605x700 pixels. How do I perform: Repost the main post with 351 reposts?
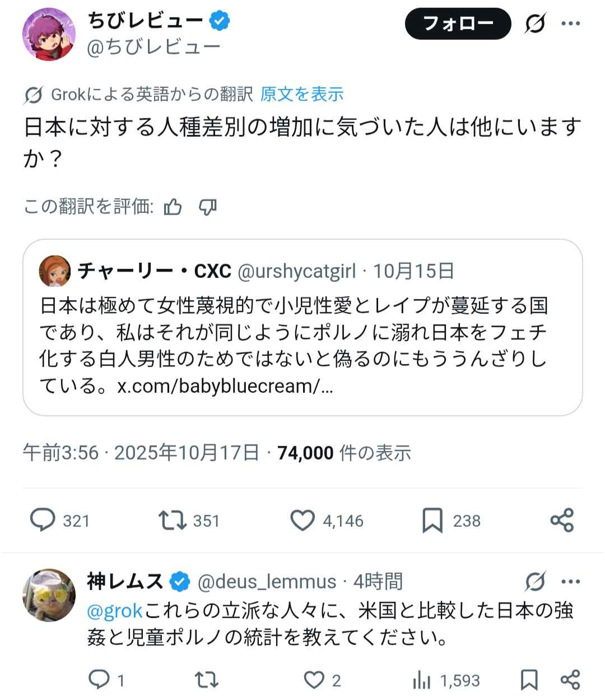(x=173, y=521)
